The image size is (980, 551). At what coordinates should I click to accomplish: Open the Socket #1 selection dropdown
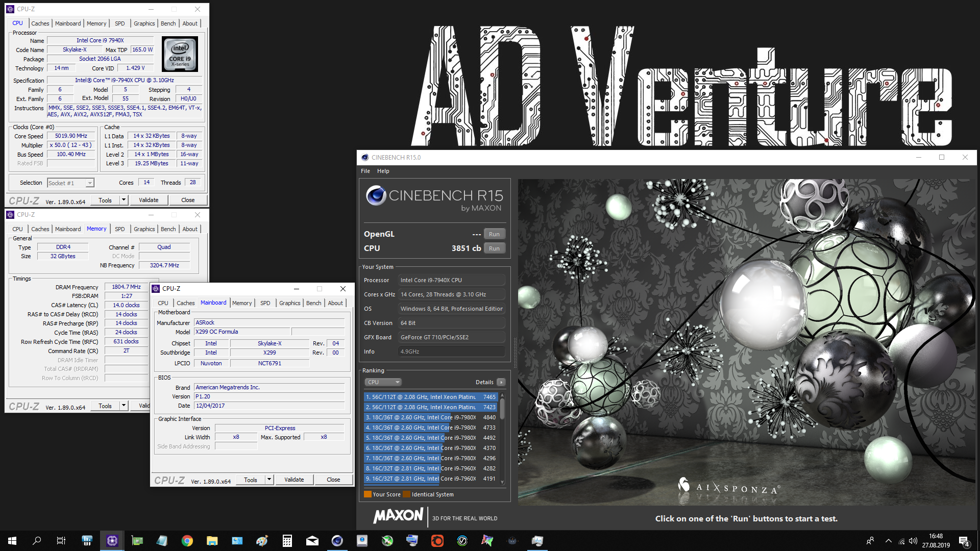[x=70, y=183]
